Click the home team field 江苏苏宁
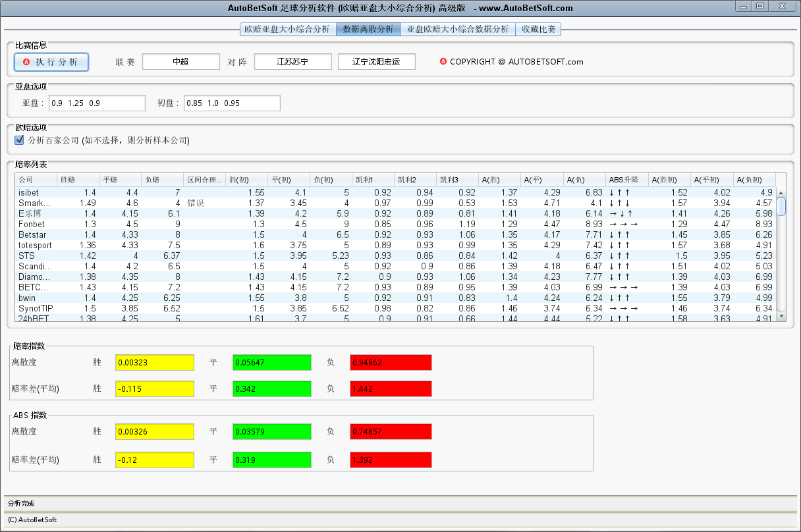 [293, 62]
